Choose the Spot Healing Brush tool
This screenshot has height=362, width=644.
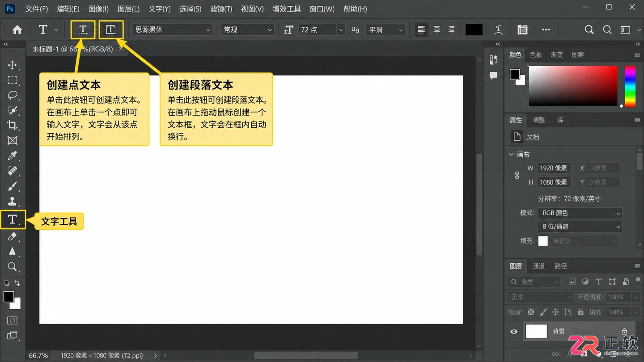13,171
